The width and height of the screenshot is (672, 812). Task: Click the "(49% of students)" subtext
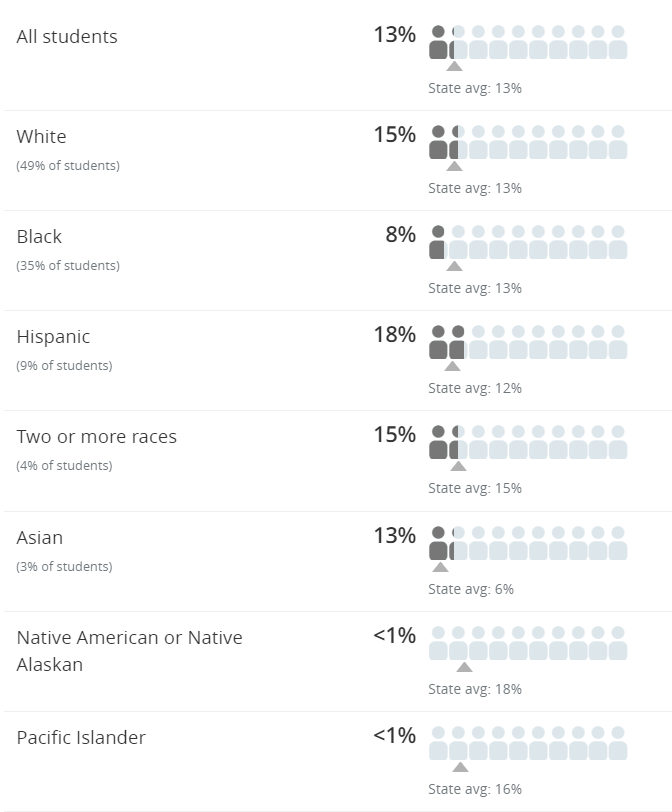(67, 166)
